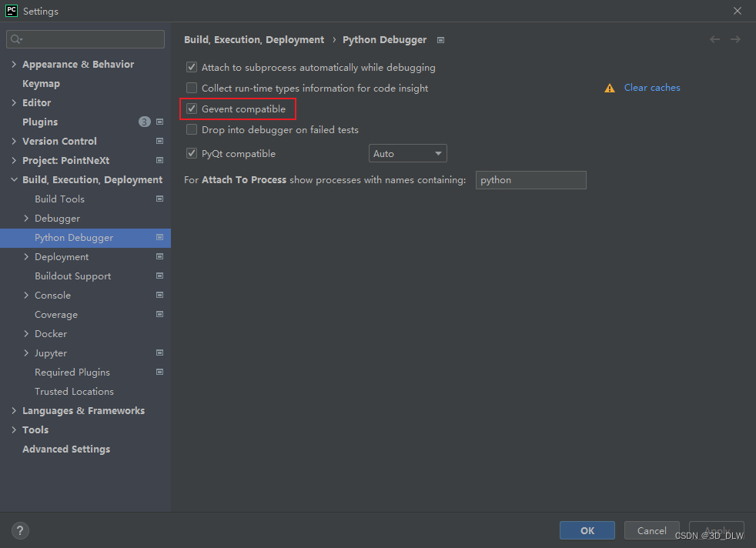The image size is (756, 548).
Task: Expand the Deployment subsection
Action: [x=26, y=257]
